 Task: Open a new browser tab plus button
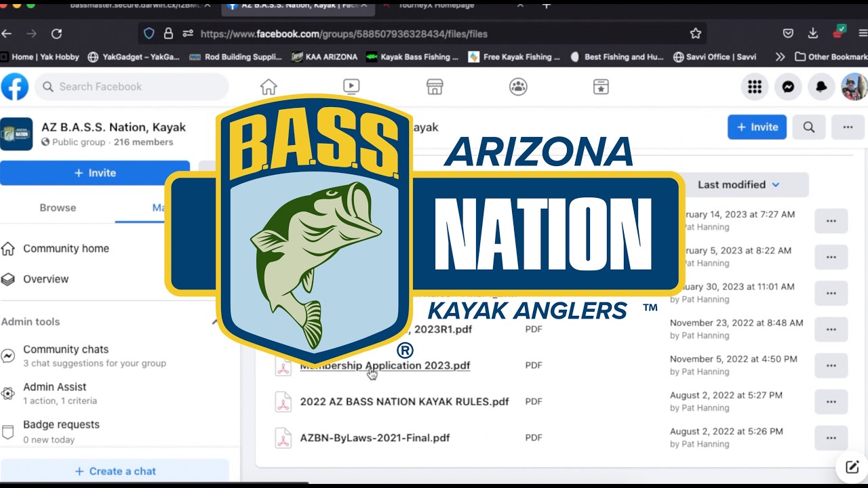pyautogui.click(x=547, y=5)
